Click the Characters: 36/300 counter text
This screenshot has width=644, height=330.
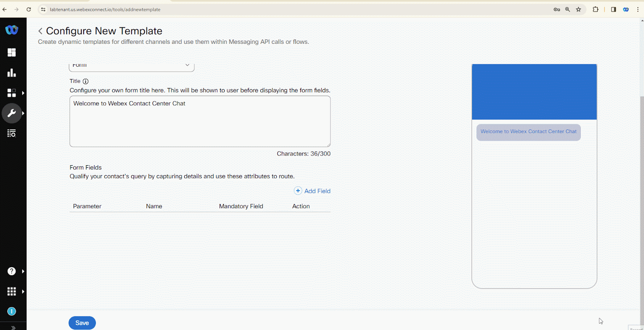pos(303,154)
